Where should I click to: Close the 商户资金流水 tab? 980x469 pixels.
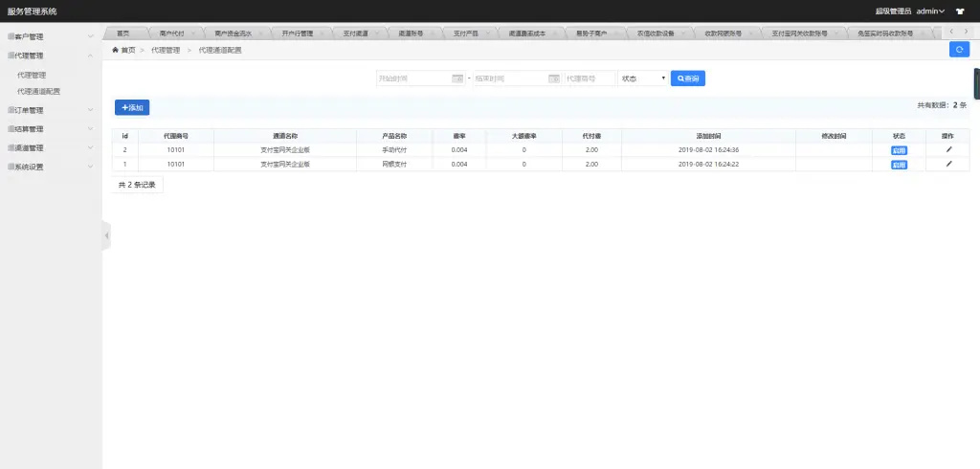pyautogui.click(x=260, y=33)
